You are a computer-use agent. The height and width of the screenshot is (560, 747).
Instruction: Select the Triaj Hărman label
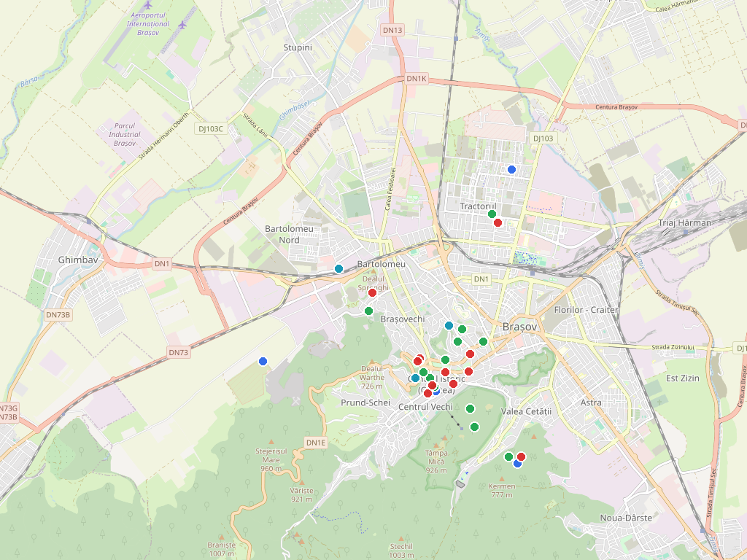click(684, 222)
